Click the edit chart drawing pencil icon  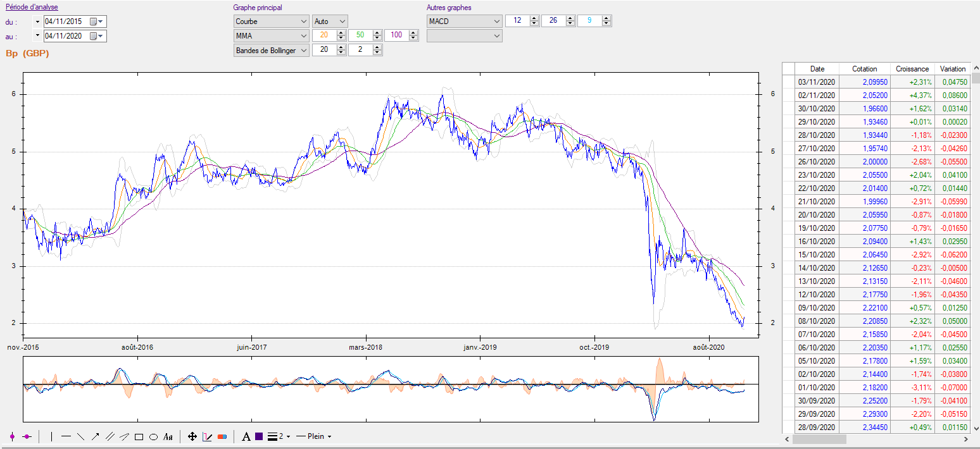click(207, 436)
